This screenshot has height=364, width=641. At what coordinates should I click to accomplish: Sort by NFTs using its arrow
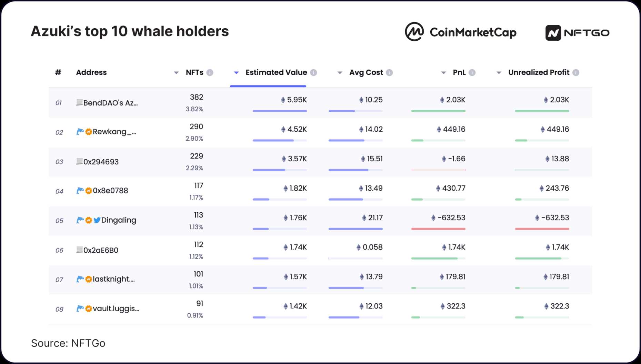coord(176,73)
